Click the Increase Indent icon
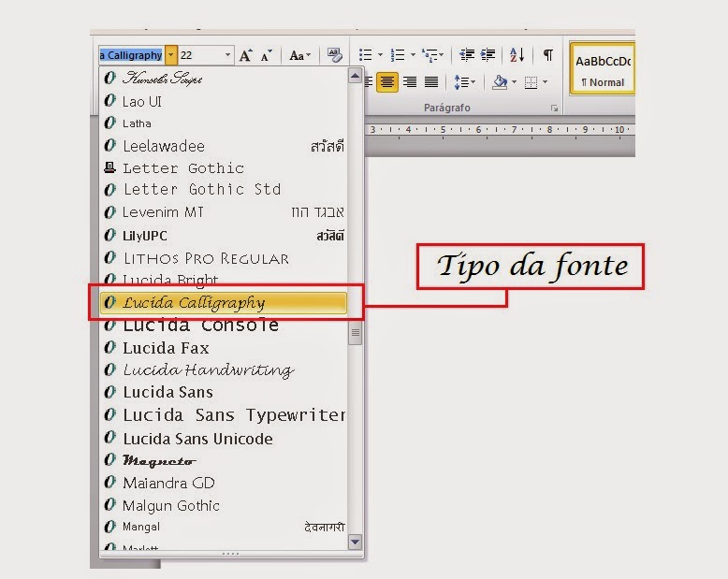 coord(488,55)
